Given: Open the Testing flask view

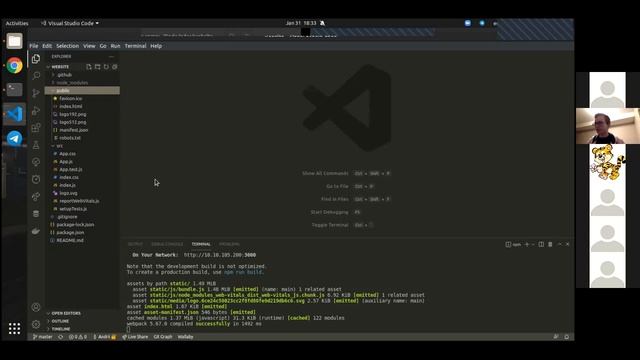Looking at the screenshot, I should tap(36, 145).
